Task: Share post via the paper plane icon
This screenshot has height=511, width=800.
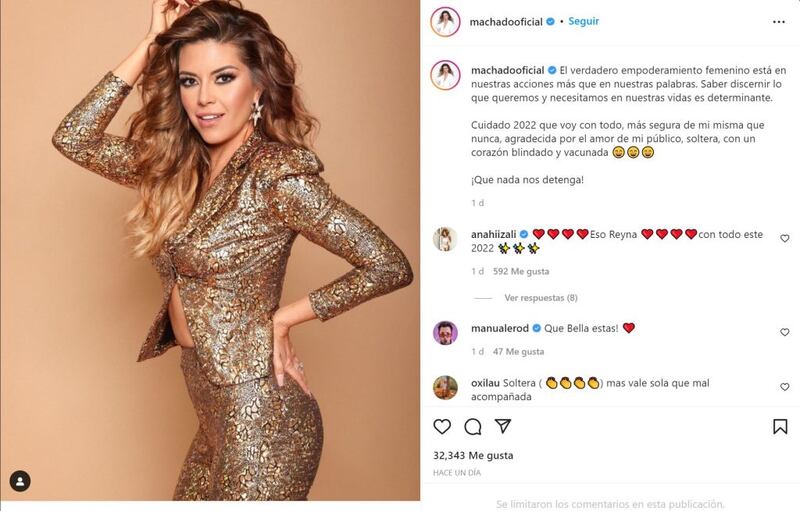Action: coord(503,426)
